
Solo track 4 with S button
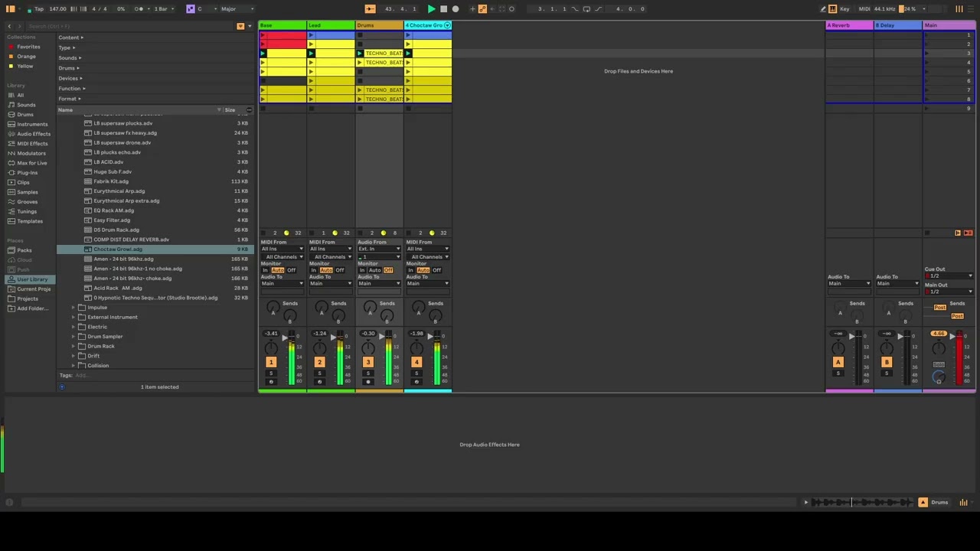coord(416,373)
